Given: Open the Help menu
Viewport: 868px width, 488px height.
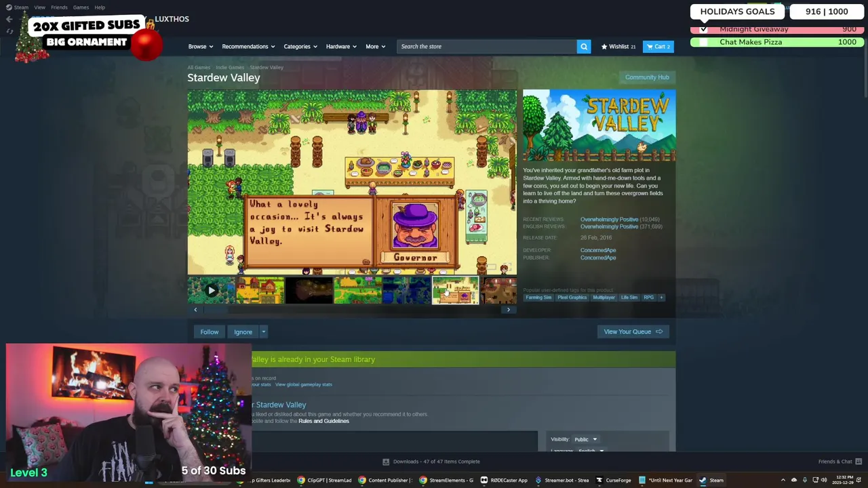Looking at the screenshot, I should click(100, 7).
